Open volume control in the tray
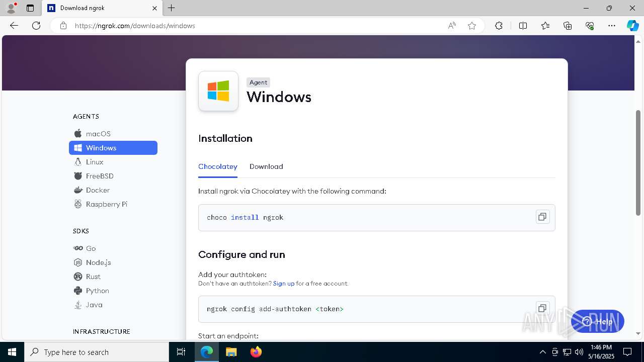Viewport: 644px width, 362px height. click(579, 352)
